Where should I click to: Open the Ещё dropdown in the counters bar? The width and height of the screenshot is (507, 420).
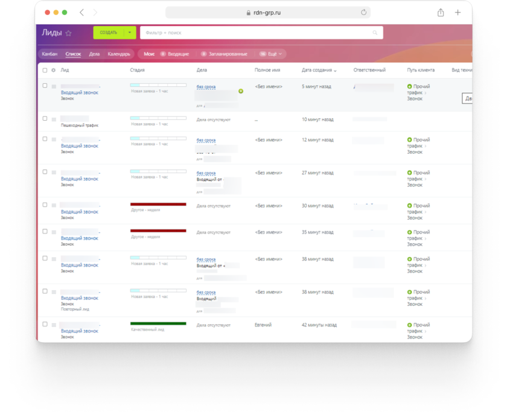[272, 54]
